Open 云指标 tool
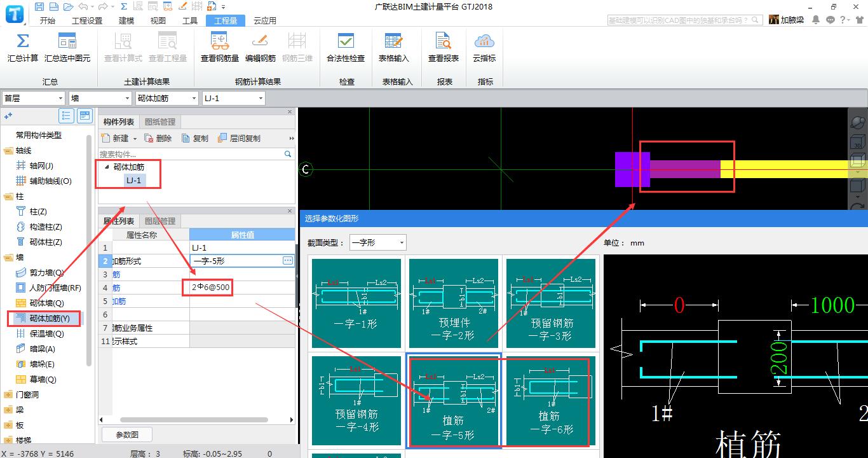The height and width of the screenshot is (458, 868). [x=484, y=48]
